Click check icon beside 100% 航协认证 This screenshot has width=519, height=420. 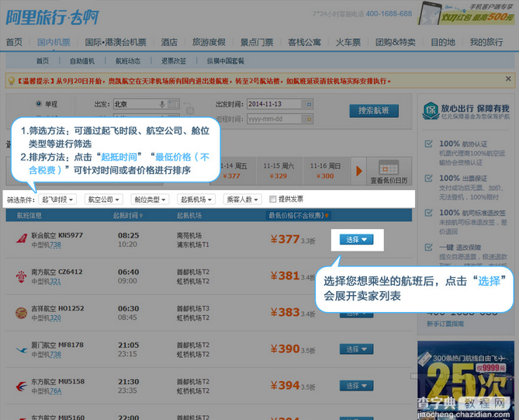pos(429,144)
